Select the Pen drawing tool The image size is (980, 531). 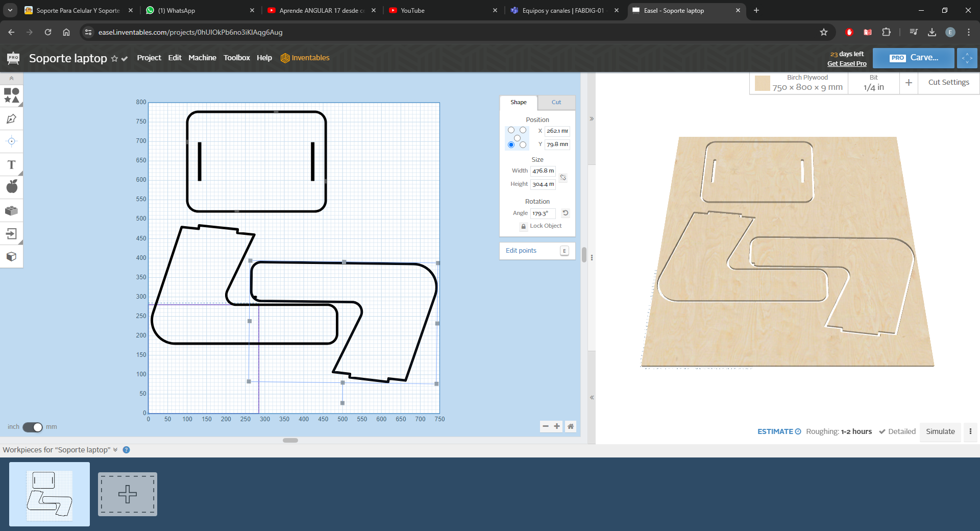[x=11, y=119]
